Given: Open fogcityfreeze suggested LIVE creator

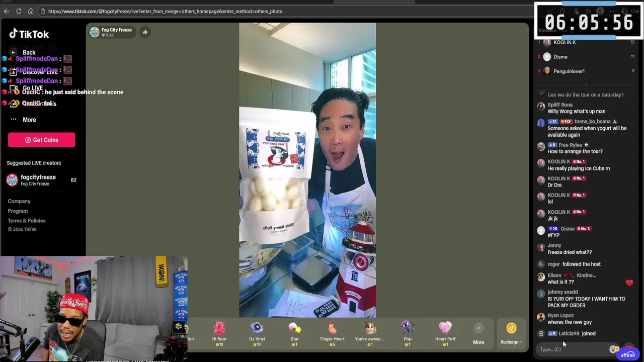Looking at the screenshot, I should click(x=41, y=180).
